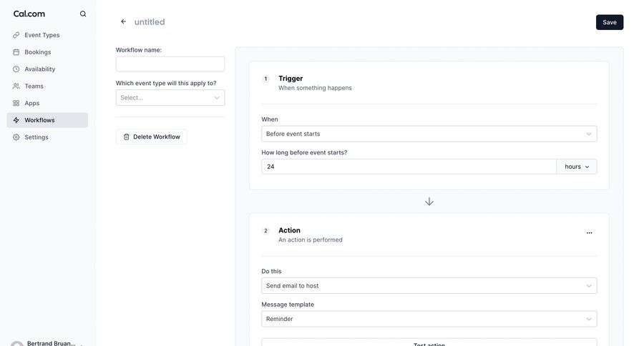Open Bookings from the sidebar menu

pyautogui.click(x=37, y=52)
